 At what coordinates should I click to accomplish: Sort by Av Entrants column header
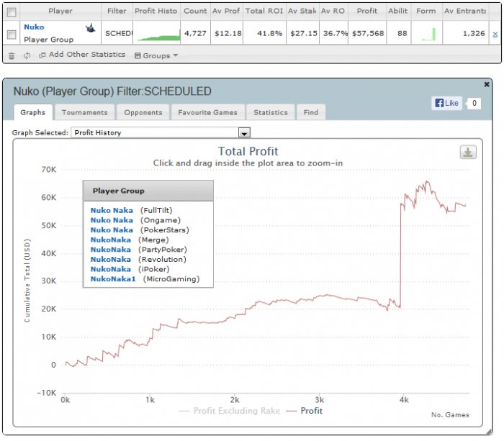[x=465, y=11]
